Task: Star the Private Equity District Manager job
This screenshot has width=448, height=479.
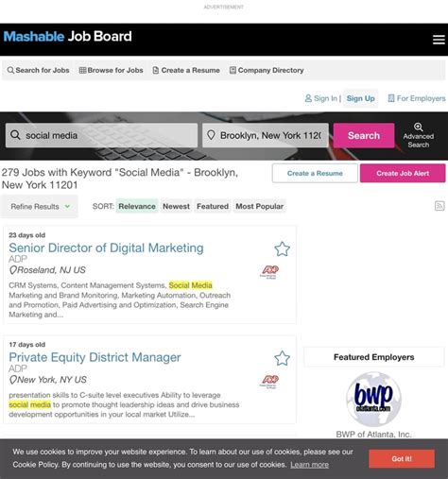Action: [x=282, y=358]
